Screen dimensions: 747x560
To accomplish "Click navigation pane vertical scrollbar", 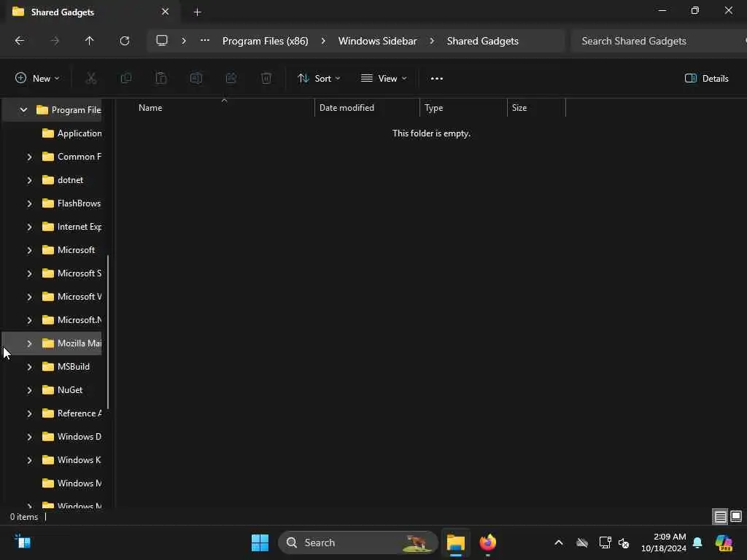I will pyautogui.click(x=108, y=332).
